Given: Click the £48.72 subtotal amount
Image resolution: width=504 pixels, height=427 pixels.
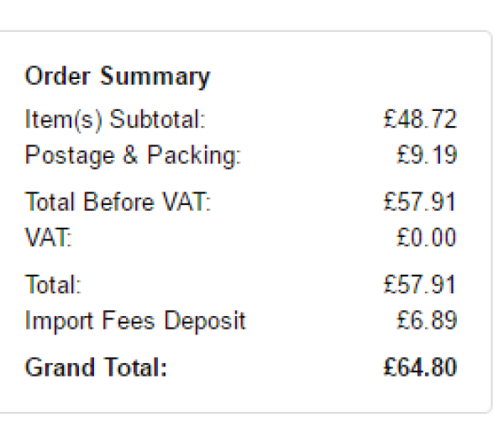Looking at the screenshot, I should 420,119.
